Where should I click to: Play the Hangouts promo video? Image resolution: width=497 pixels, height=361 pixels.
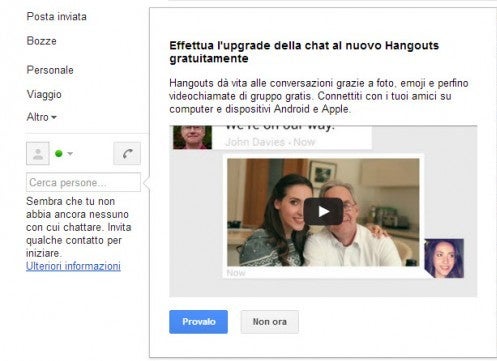click(323, 212)
